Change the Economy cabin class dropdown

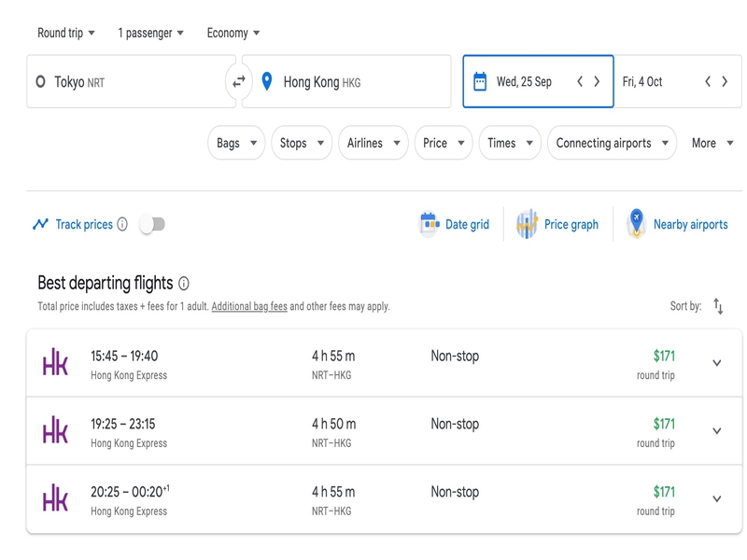(x=233, y=33)
